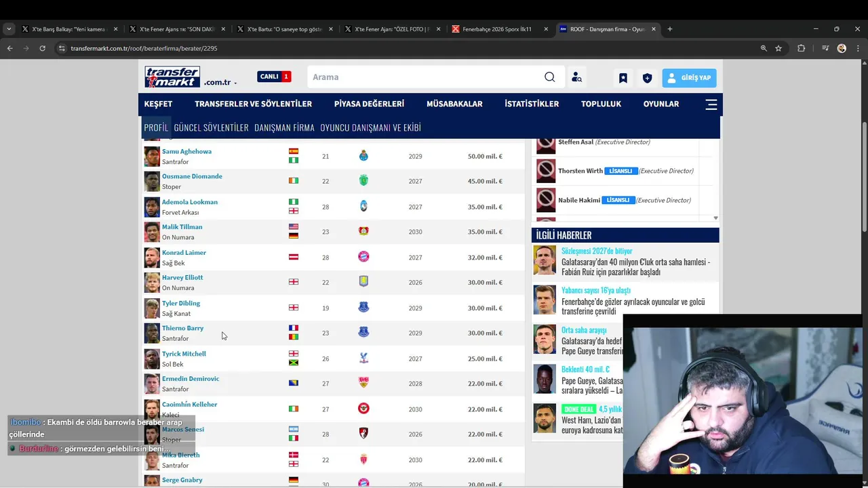Click Konrad Laimer's Bayern crest
Viewport: 868px width, 488px height.
click(363, 257)
